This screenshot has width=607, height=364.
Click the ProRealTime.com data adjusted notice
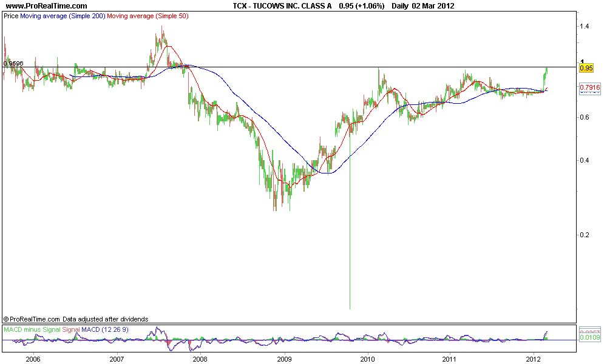click(76, 319)
